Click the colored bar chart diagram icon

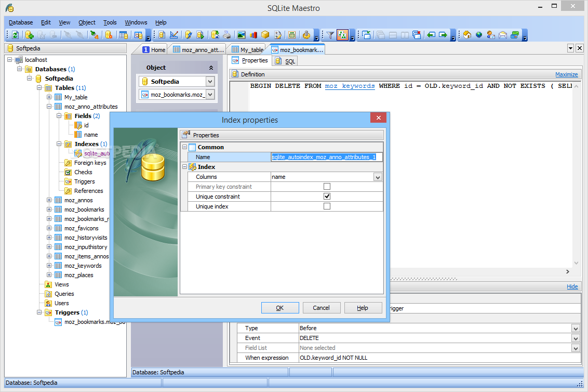[253, 35]
